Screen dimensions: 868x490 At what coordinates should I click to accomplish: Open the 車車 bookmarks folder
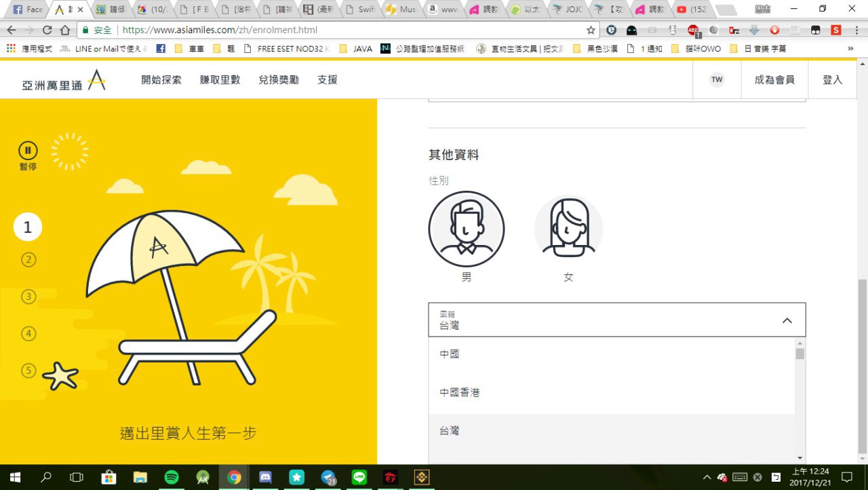tap(190, 49)
